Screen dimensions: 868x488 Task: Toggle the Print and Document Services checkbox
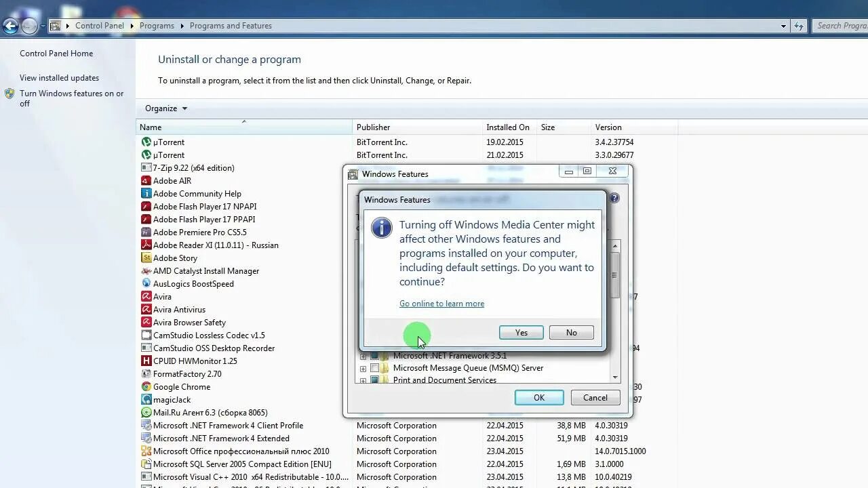374,380
